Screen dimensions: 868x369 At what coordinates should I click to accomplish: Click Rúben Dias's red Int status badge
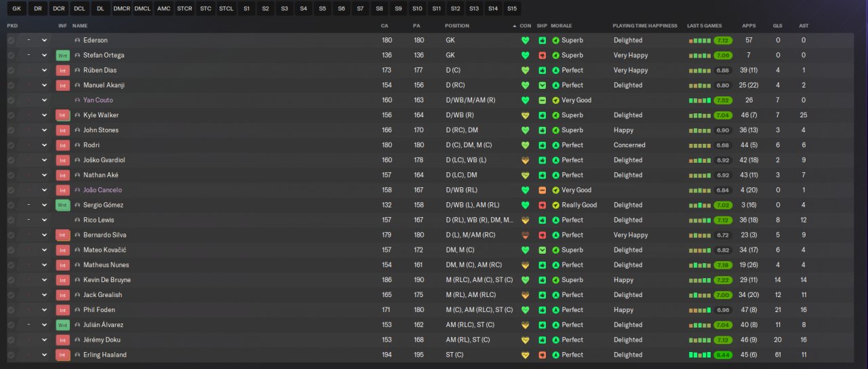tap(63, 70)
